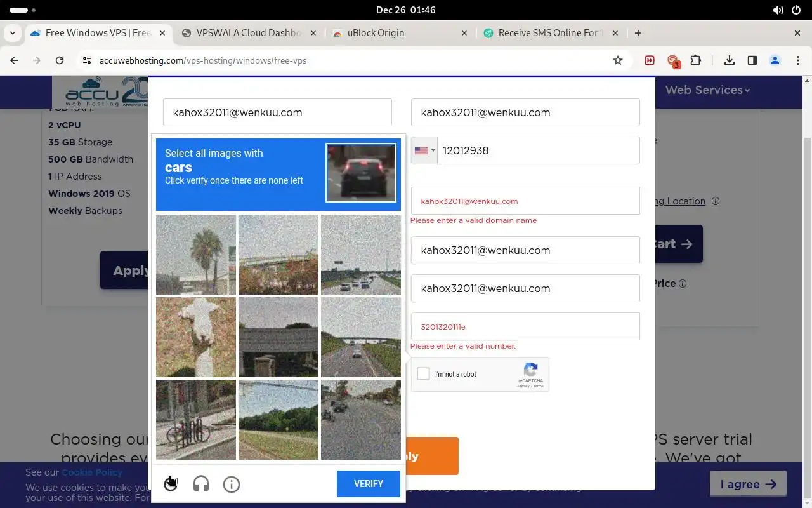The height and width of the screenshot is (508, 812).
Task: Click the Cart arrow button
Action: click(x=679, y=244)
